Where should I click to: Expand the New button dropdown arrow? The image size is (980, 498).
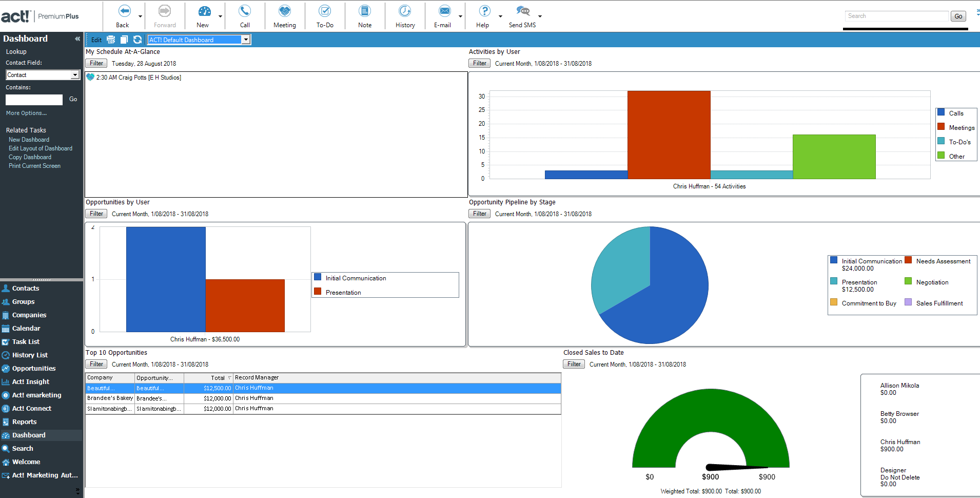(x=221, y=16)
